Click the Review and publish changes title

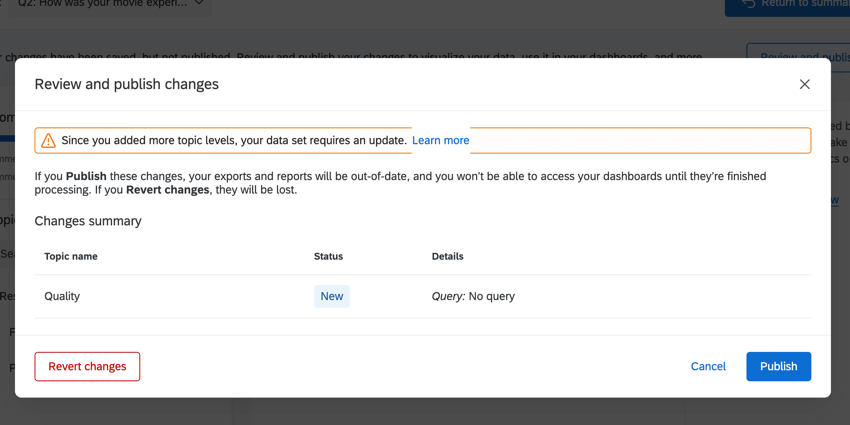[x=126, y=84]
